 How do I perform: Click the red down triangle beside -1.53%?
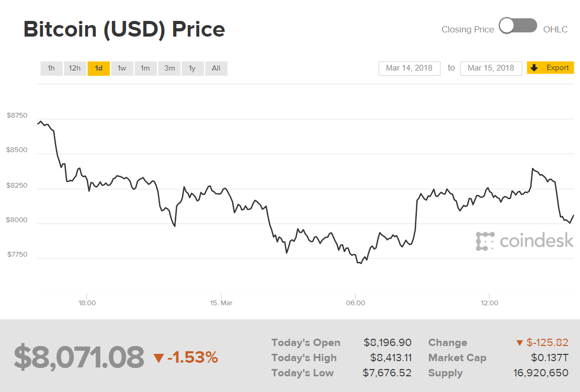click(158, 358)
